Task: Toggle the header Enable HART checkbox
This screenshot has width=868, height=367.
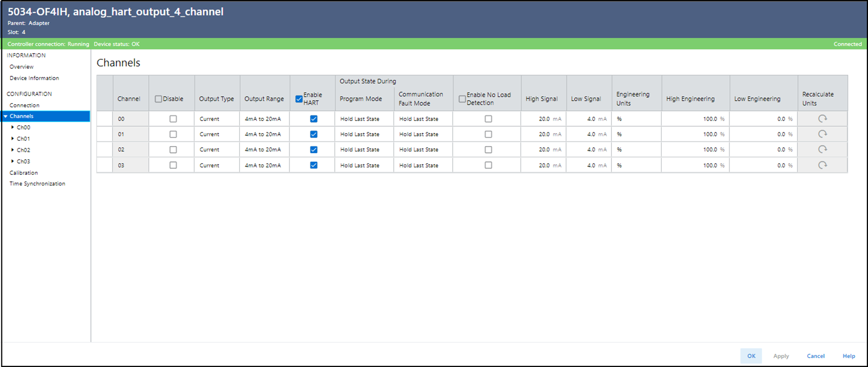Action: coord(299,99)
